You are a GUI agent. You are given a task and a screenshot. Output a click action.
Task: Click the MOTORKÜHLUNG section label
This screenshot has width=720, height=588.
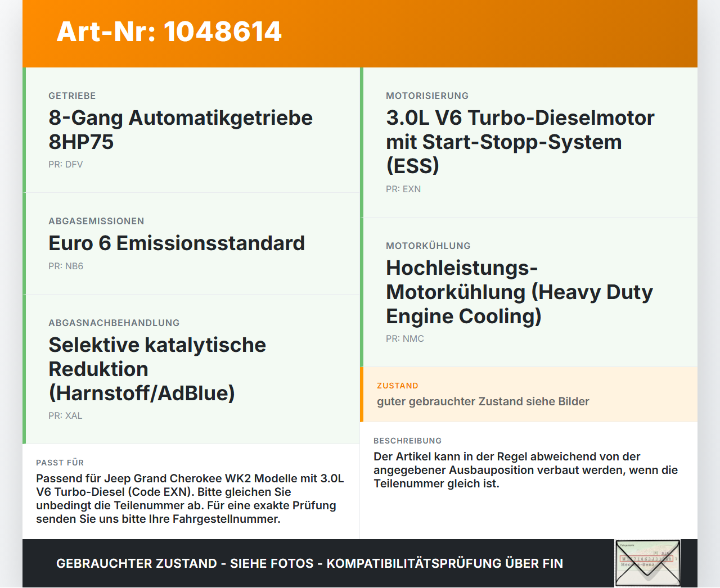[428, 246]
